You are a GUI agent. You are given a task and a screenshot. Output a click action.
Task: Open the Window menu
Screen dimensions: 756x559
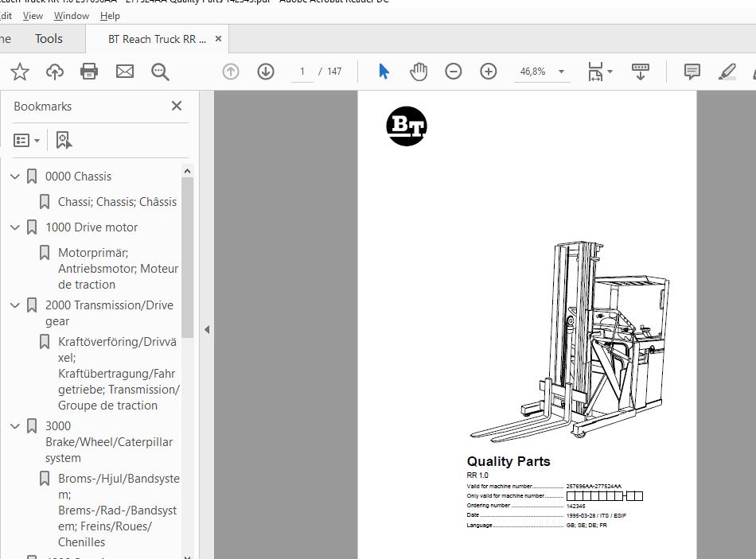click(72, 15)
